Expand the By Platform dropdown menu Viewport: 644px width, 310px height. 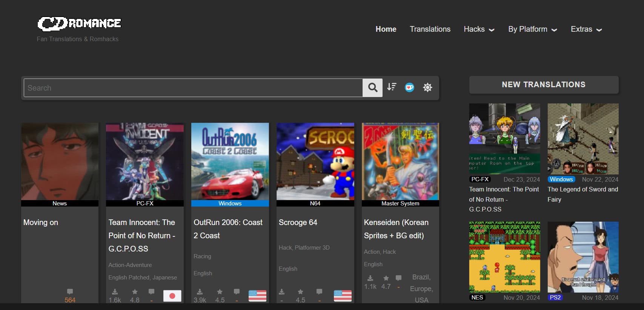[x=532, y=29]
